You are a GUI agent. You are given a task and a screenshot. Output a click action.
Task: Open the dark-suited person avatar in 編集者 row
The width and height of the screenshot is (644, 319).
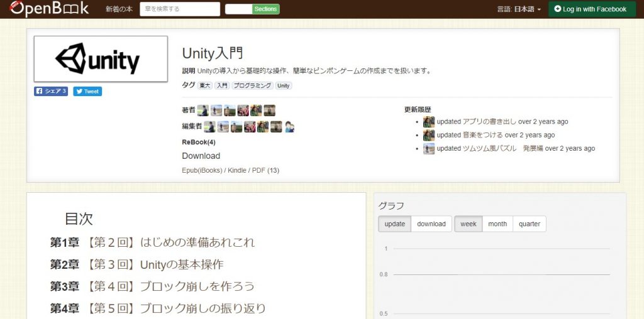209,127
